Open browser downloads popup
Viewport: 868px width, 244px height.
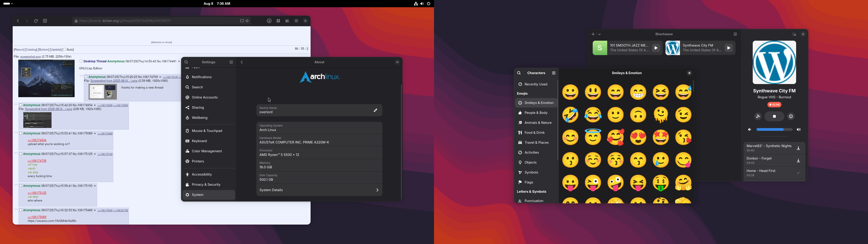tap(269, 21)
